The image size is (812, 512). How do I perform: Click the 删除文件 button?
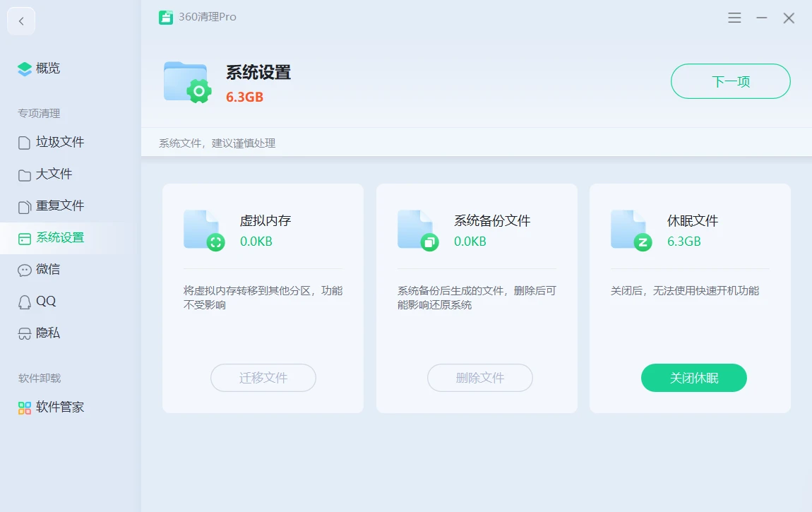(479, 378)
